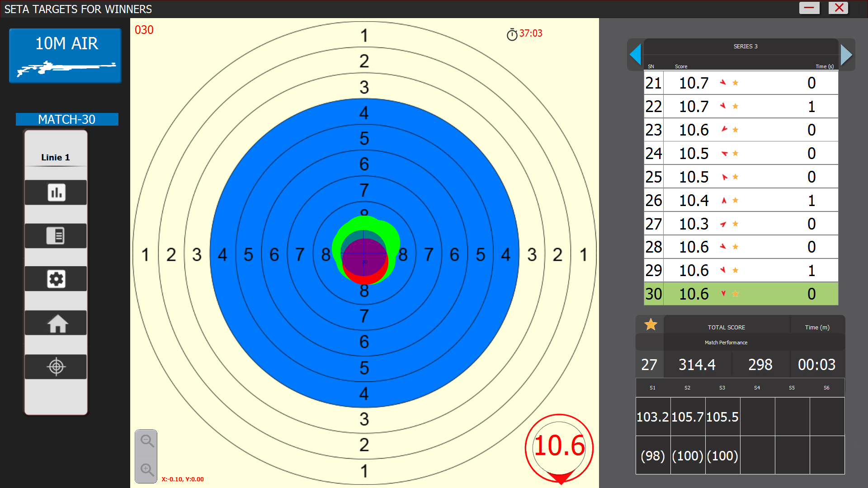Go to next series with right arrow

[846, 55]
